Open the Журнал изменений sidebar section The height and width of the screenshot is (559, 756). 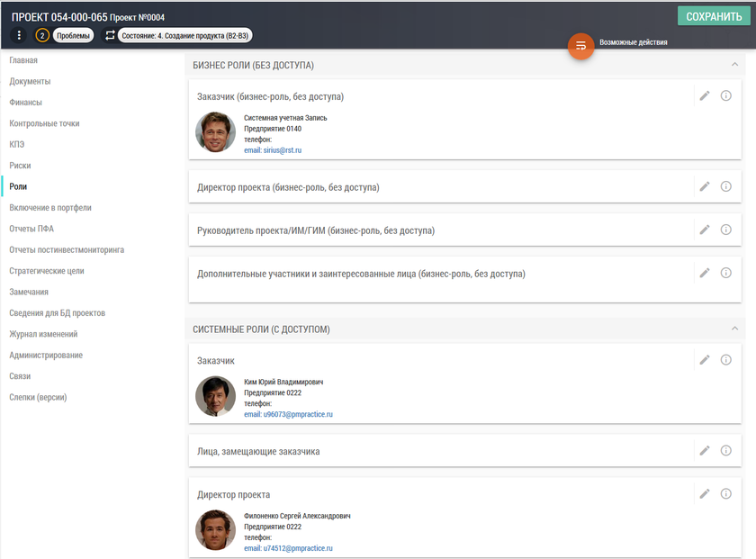pos(43,334)
